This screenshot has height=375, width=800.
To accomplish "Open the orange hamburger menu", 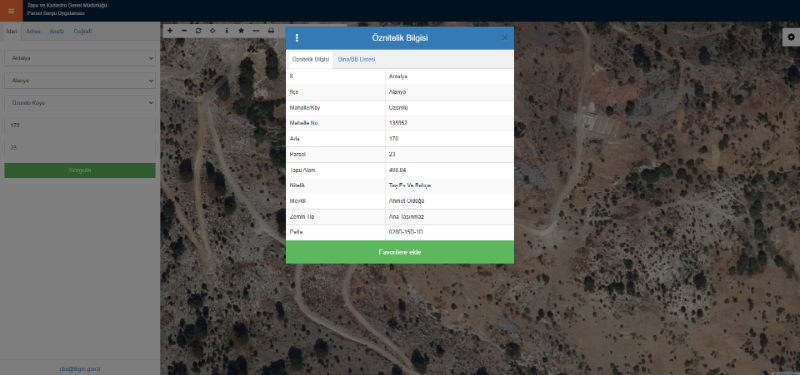I will (11, 11).
